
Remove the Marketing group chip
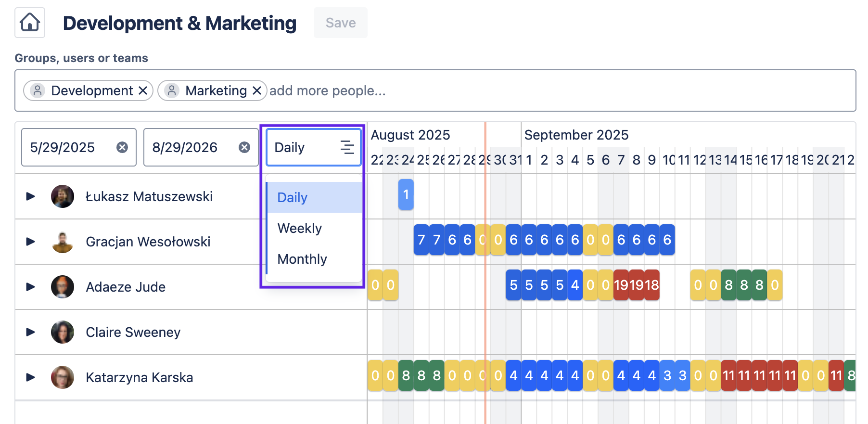pos(257,90)
